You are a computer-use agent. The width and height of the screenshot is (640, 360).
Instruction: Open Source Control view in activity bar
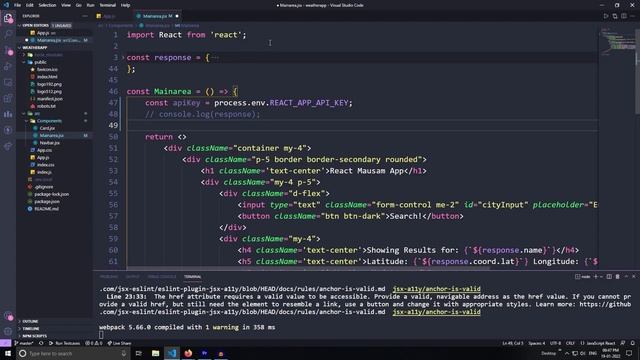click(8, 51)
